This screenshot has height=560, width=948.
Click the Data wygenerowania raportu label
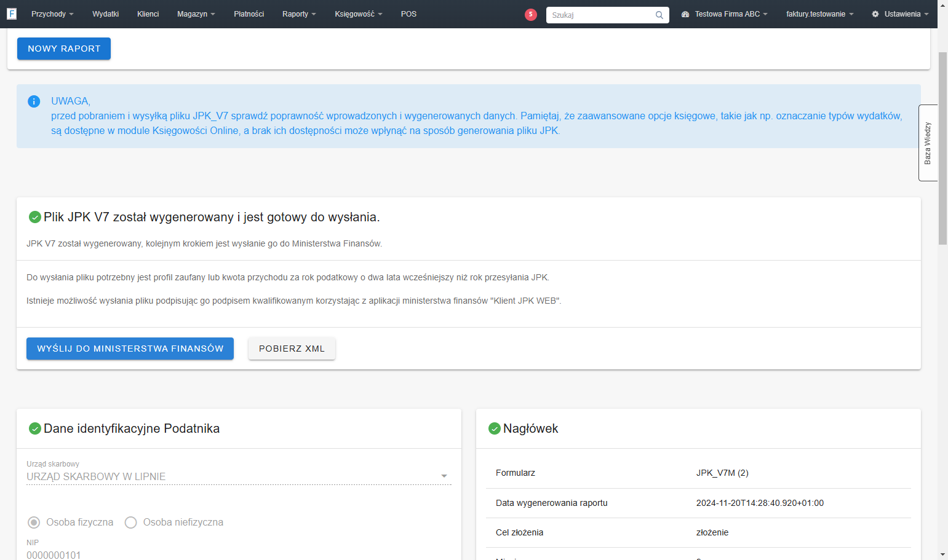[x=552, y=503]
